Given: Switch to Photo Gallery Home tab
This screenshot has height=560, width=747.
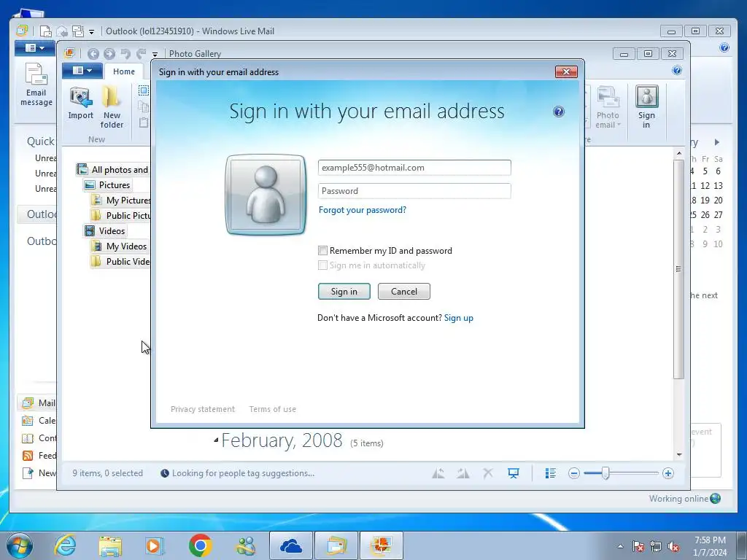Looking at the screenshot, I should click(124, 71).
